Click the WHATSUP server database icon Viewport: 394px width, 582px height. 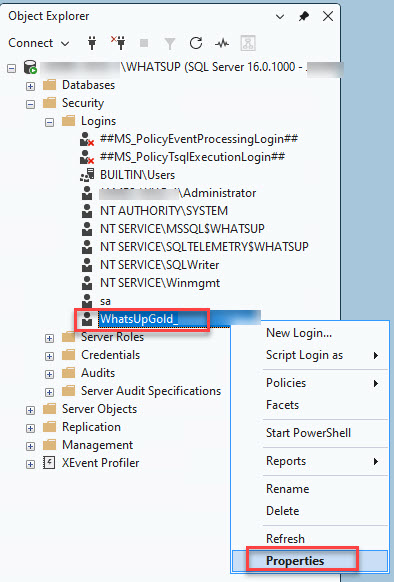(x=30, y=68)
